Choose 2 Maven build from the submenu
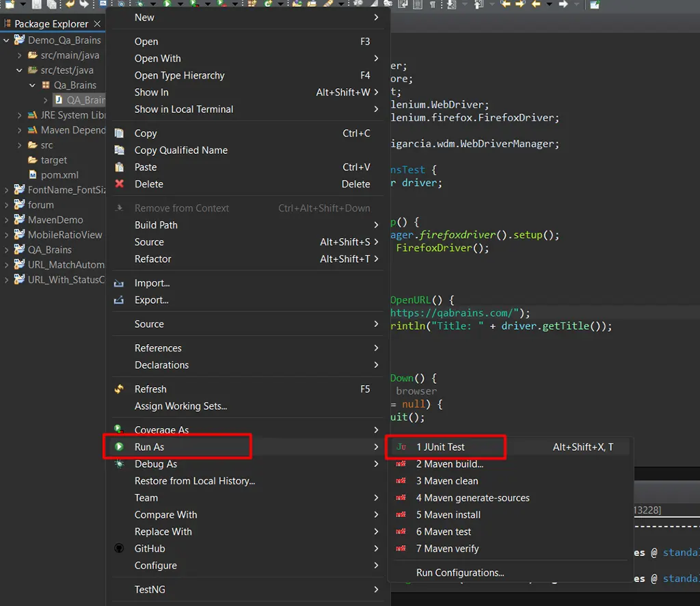 coord(448,464)
